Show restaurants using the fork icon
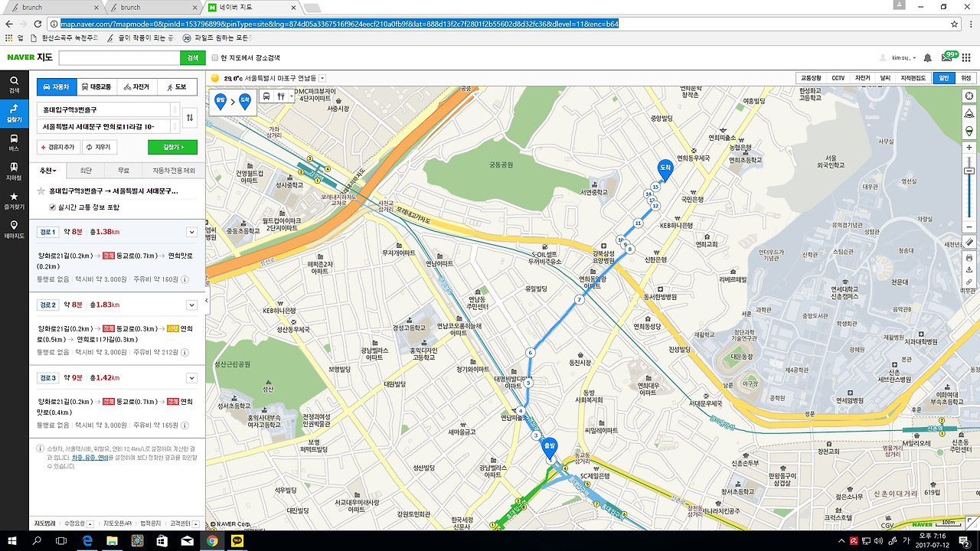The image size is (980, 551). point(280,96)
